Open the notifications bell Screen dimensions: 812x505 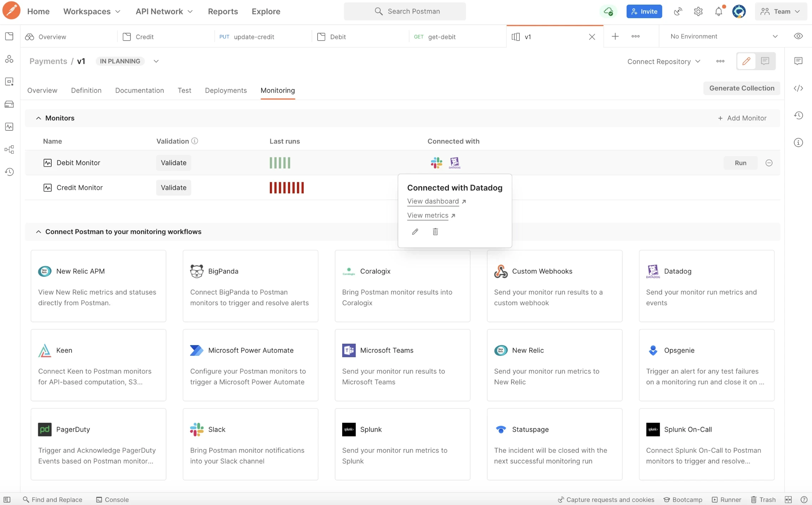(719, 11)
